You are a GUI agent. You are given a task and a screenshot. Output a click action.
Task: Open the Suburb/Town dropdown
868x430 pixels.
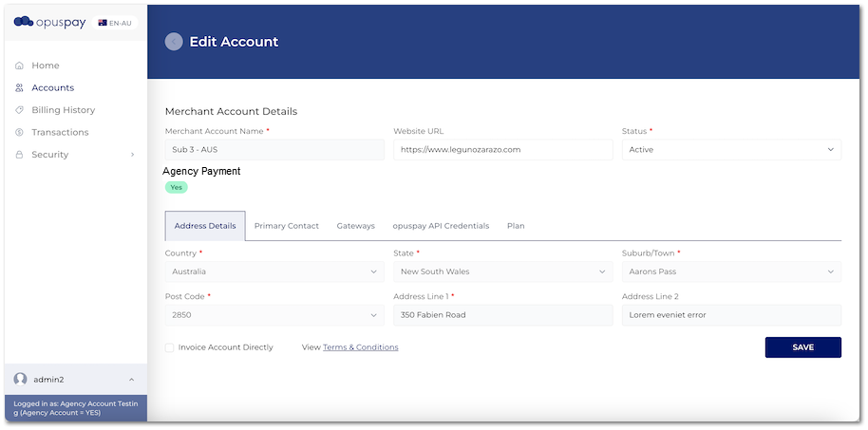click(730, 271)
